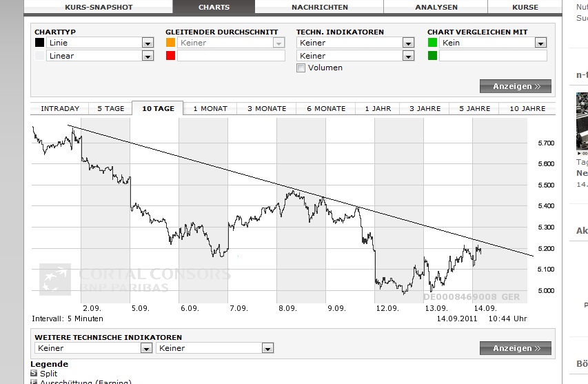Click the red moving average swatch
Viewport: 588px width, 384px height.
point(170,56)
